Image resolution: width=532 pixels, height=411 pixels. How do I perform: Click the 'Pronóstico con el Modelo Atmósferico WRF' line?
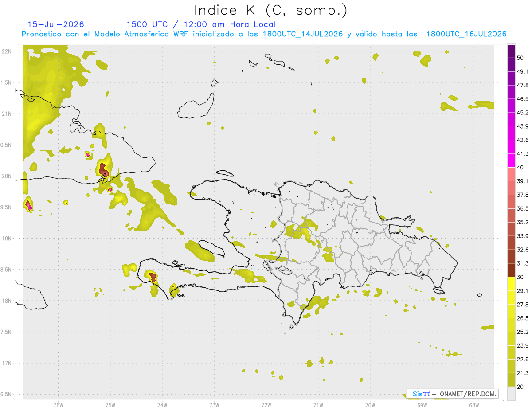pos(264,34)
